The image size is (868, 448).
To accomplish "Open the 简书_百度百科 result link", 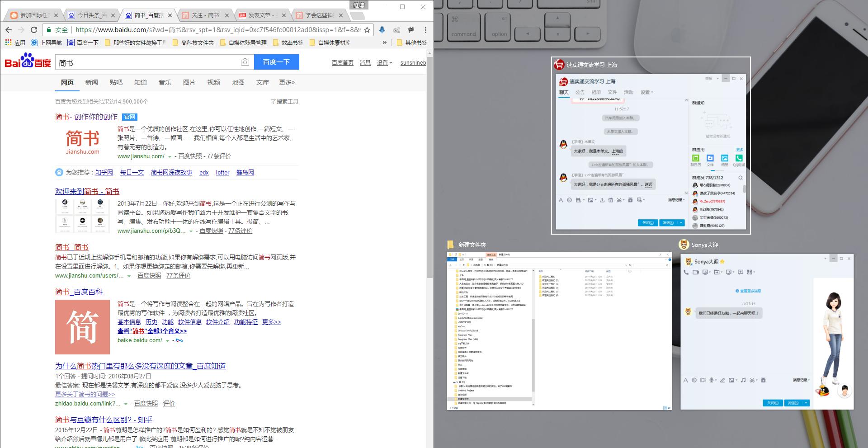I will (79, 292).
